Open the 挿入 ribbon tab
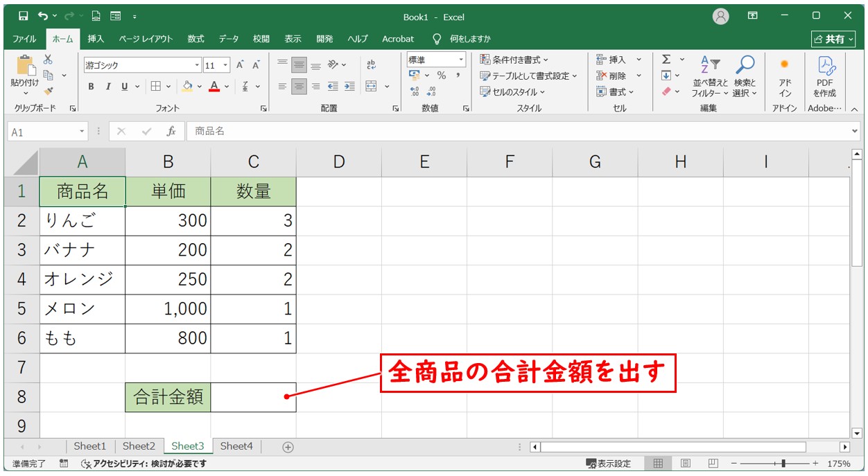This screenshot has width=868, height=476. click(x=96, y=39)
